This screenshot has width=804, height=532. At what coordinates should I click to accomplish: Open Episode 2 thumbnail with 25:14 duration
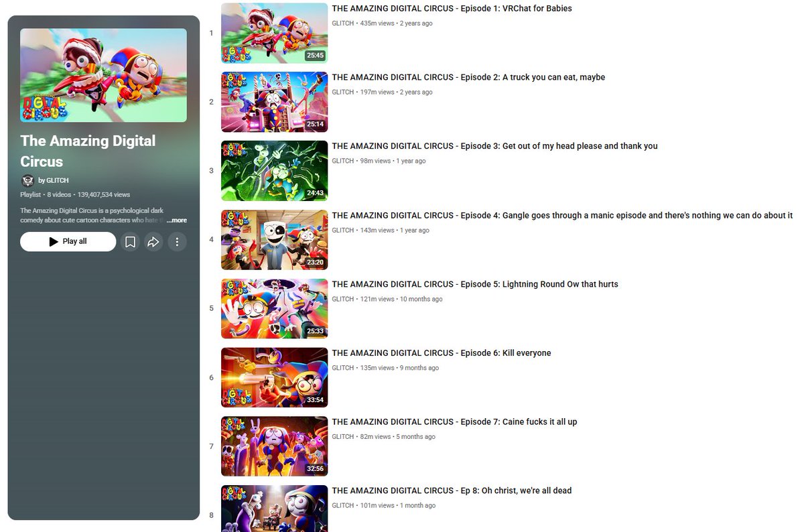275,102
